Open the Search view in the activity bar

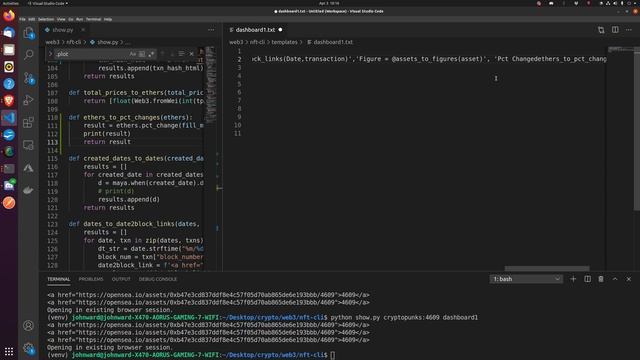[x=29, y=54]
